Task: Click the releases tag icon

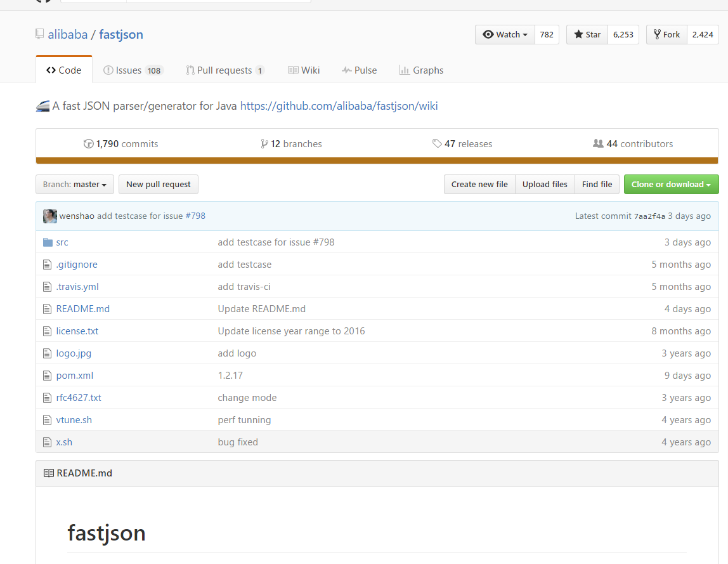Action: pos(437,143)
